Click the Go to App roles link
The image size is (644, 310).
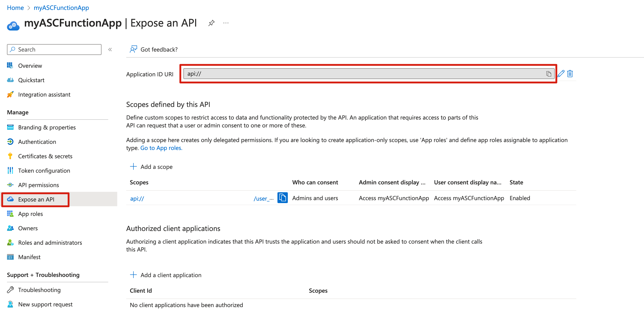coord(161,148)
